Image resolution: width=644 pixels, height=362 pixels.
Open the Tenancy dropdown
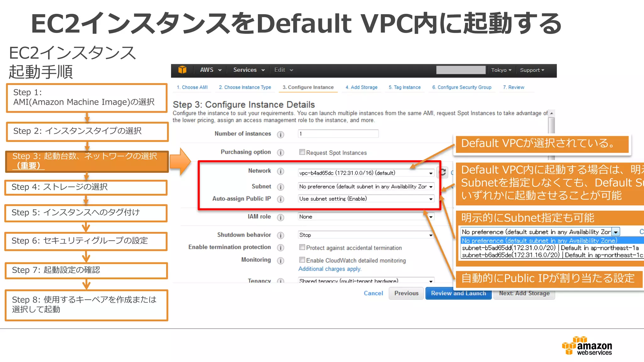point(366,281)
